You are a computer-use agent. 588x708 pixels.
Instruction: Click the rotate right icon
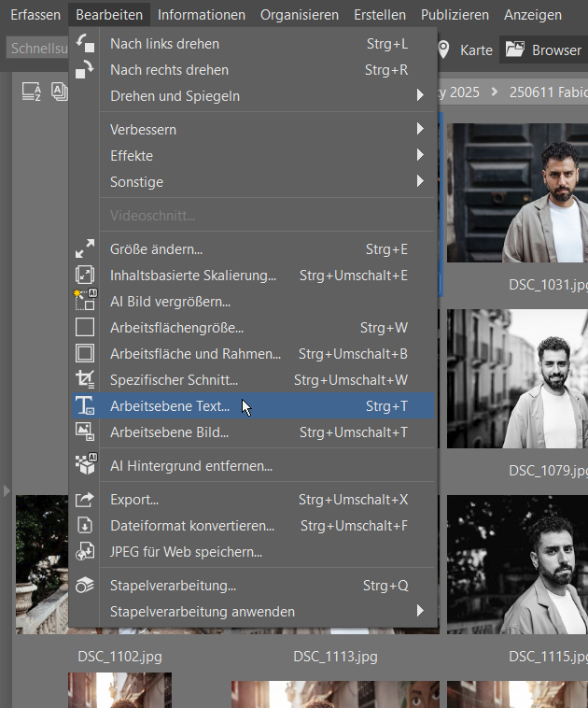coord(85,70)
